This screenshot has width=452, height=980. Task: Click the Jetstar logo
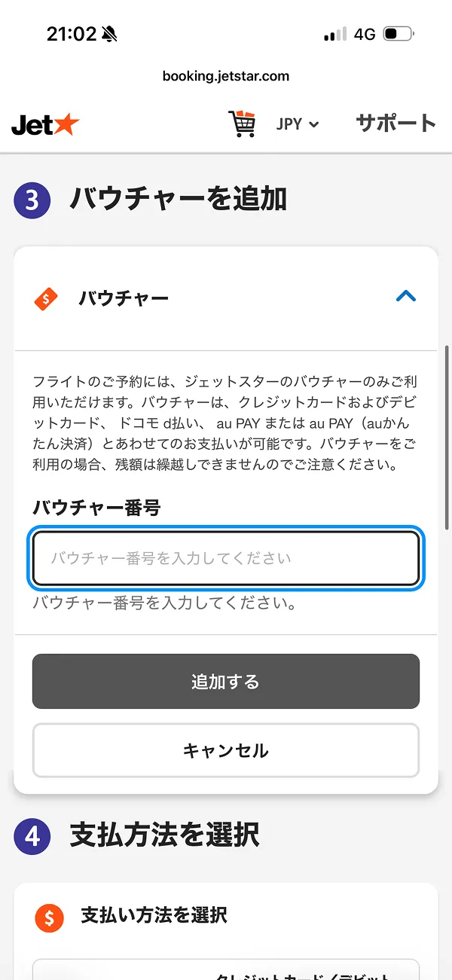tap(45, 125)
